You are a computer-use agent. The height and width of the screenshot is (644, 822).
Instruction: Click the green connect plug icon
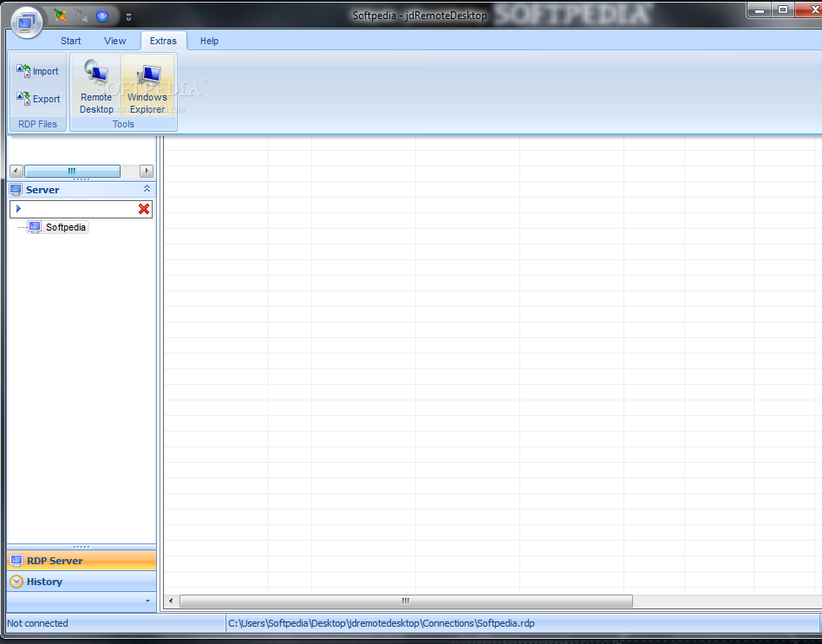(61, 16)
